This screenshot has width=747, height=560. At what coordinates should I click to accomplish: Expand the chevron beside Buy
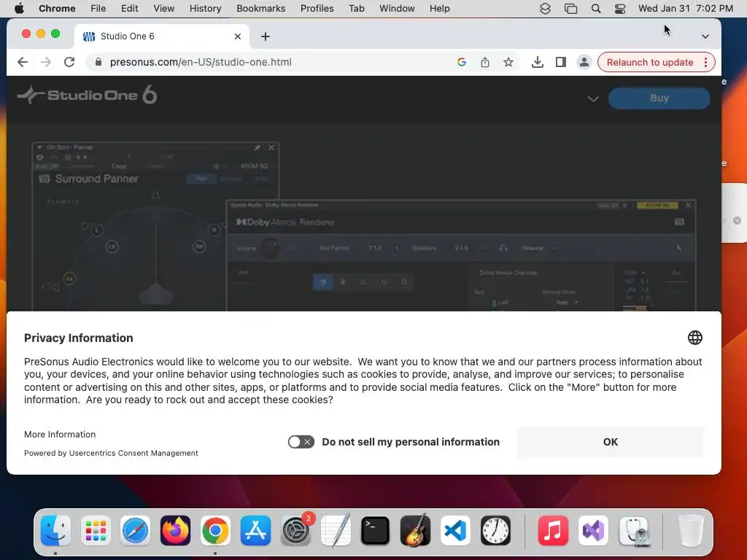tap(593, 98)
